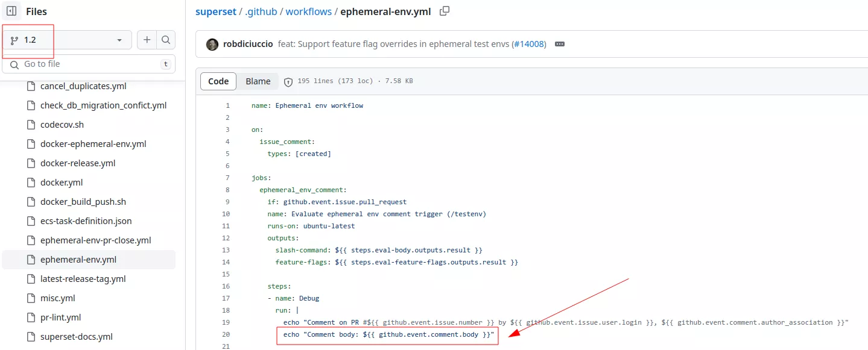Select line number 8 in code view

(227, 190)
